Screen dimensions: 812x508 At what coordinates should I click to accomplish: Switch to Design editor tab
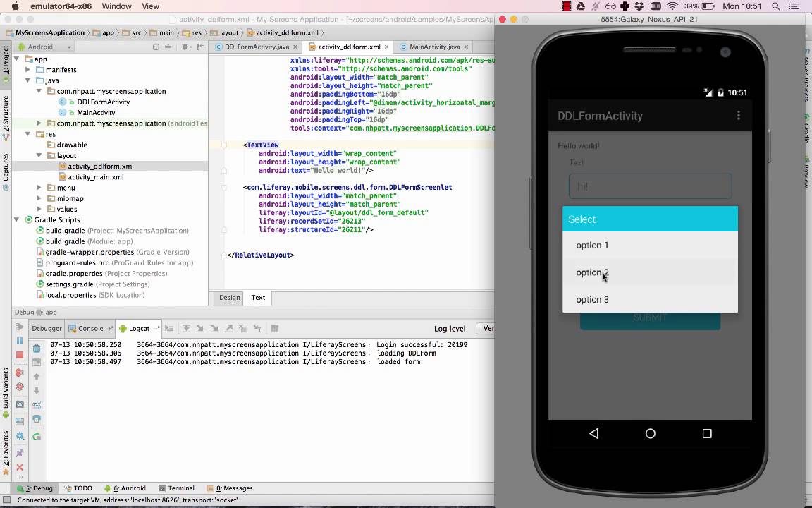click(229, 298)
